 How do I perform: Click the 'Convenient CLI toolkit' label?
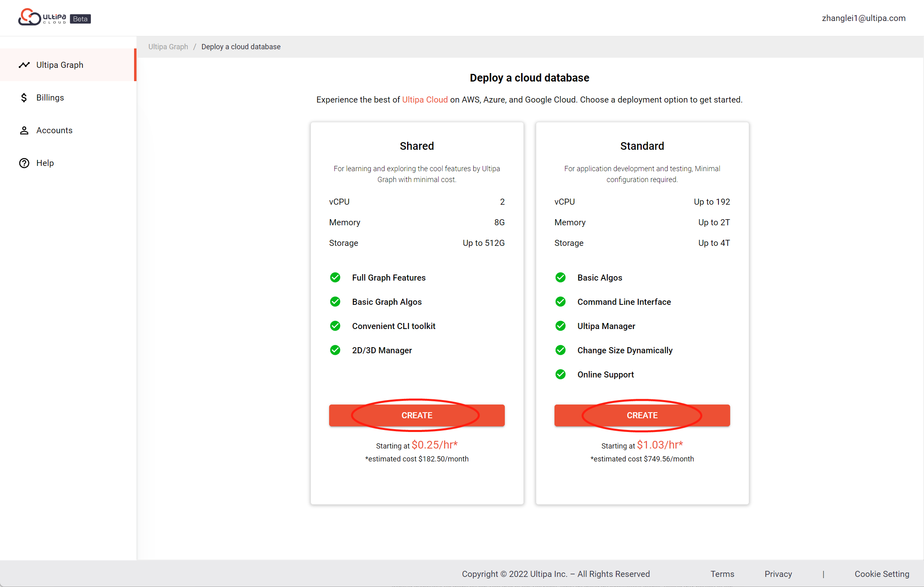394,326
